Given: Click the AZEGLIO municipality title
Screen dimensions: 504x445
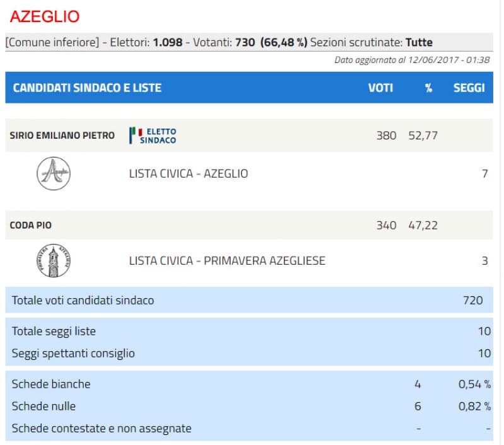Looking at the screenshot, I should (45, 17).
